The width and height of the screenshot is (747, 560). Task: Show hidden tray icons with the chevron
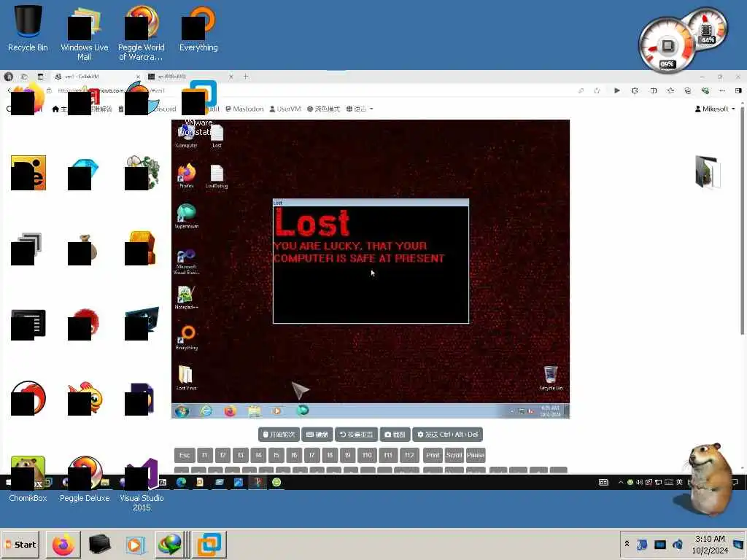pos(627,543)
